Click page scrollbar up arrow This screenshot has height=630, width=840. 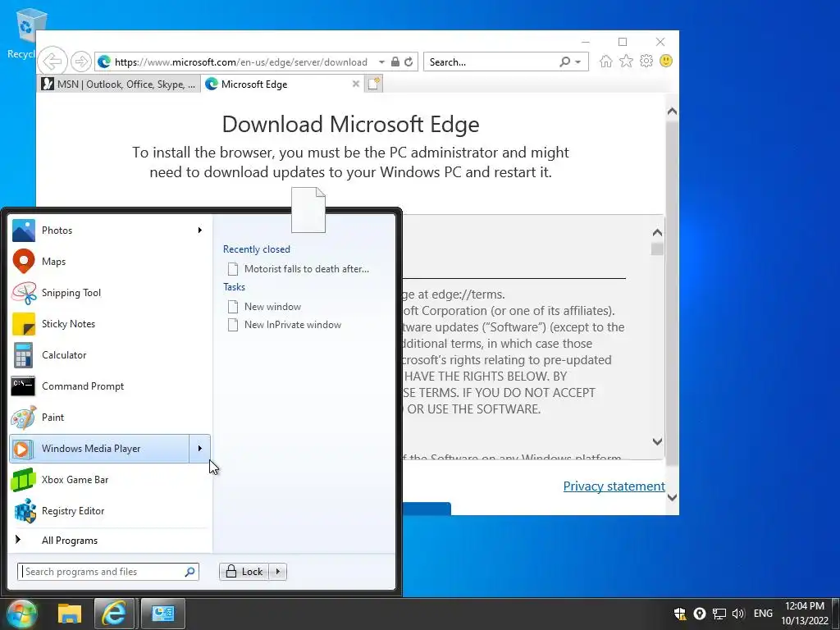[x=673, y=112]
